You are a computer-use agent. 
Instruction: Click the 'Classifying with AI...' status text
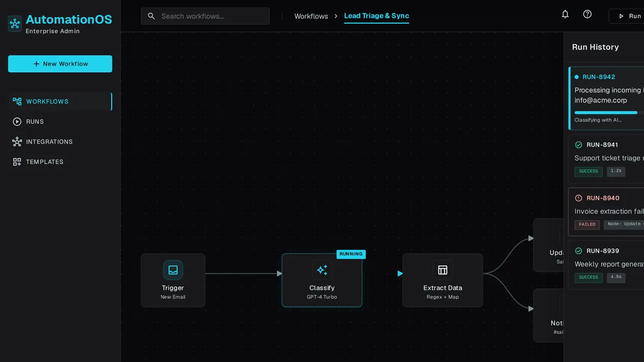598,120
